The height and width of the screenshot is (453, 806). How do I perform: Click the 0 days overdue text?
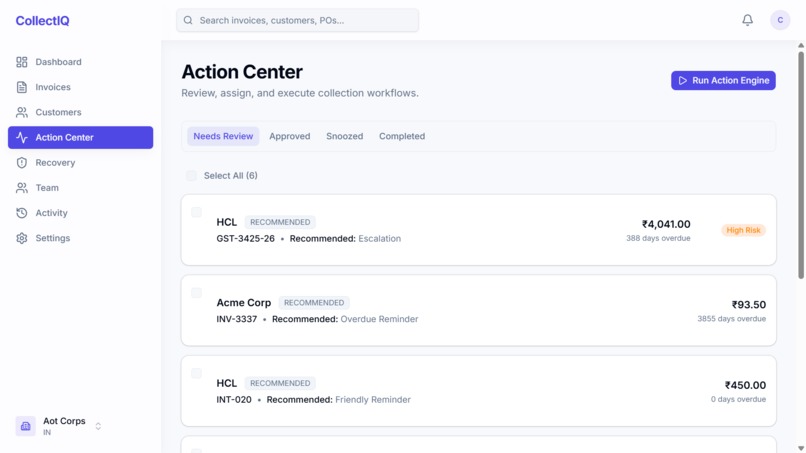coord(738,399)
